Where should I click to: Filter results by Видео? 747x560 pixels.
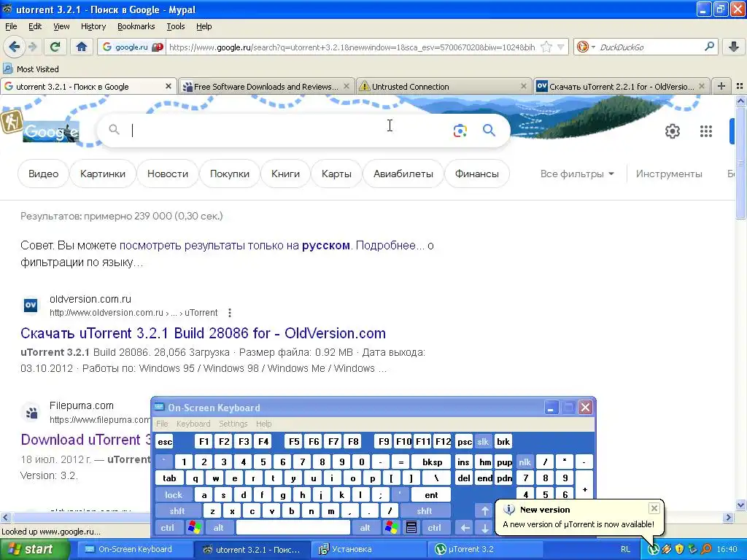tap(43, 174)
